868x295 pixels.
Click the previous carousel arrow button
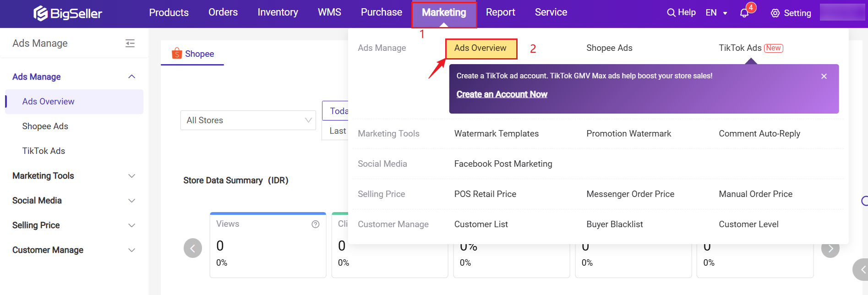[x=193, y=248]
